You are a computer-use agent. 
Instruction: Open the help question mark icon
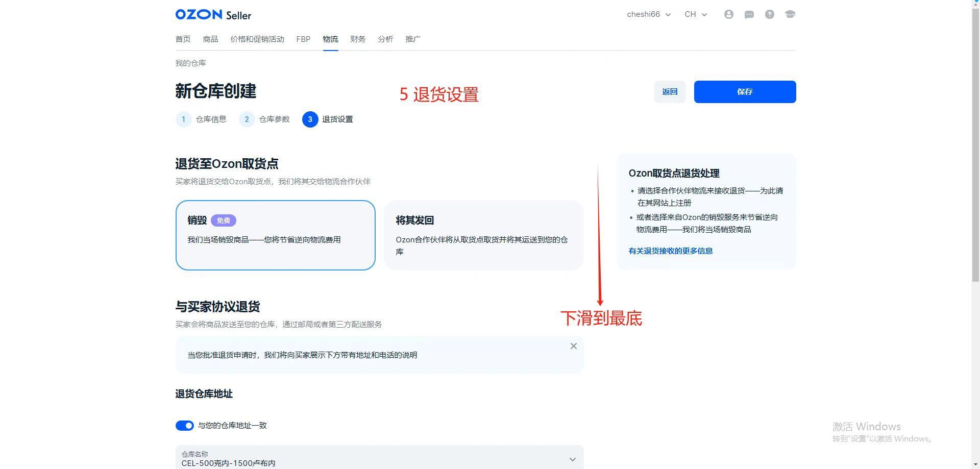click(x=769, y=14)
